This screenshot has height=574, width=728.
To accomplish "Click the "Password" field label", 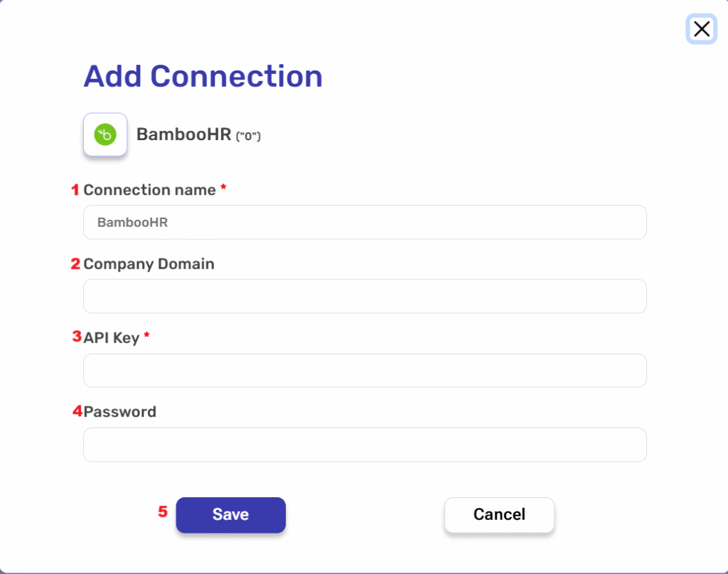I will click(x=119, y=412).
